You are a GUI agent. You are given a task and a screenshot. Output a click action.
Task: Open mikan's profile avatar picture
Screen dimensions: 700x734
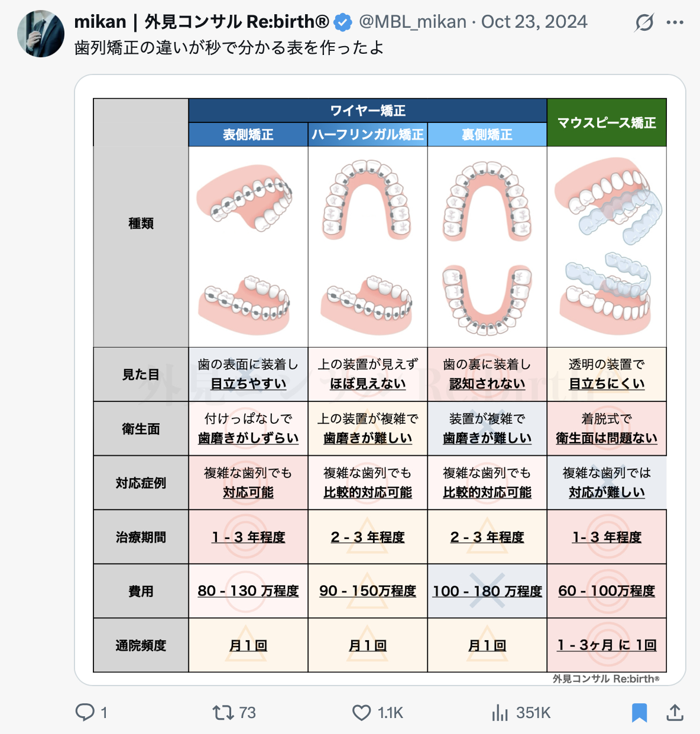click(x=41, y=34)
